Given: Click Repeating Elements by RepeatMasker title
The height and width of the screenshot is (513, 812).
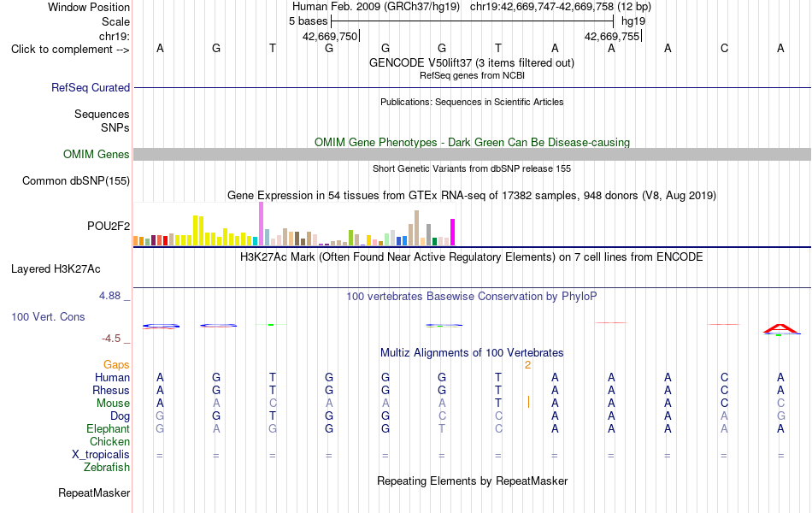Looking at the screenshot, I should point(472,481).
